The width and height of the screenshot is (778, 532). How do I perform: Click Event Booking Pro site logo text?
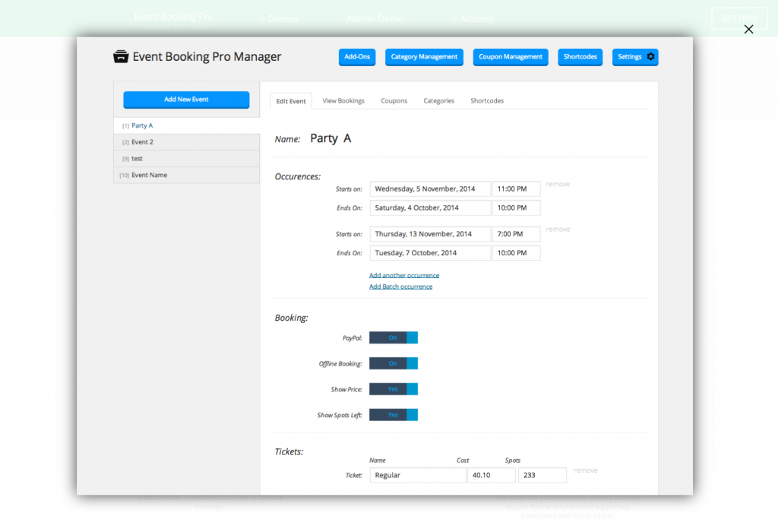[x=174, y=17]
